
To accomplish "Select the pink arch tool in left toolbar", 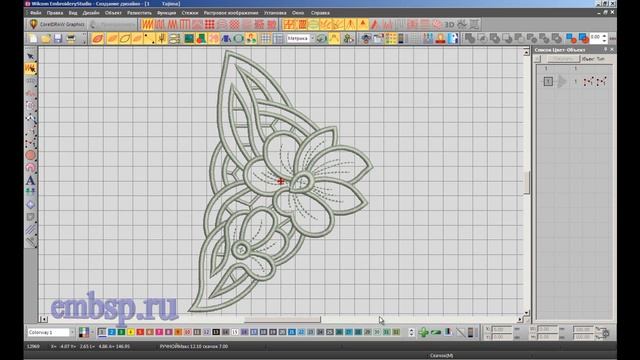I will point(31,167).
